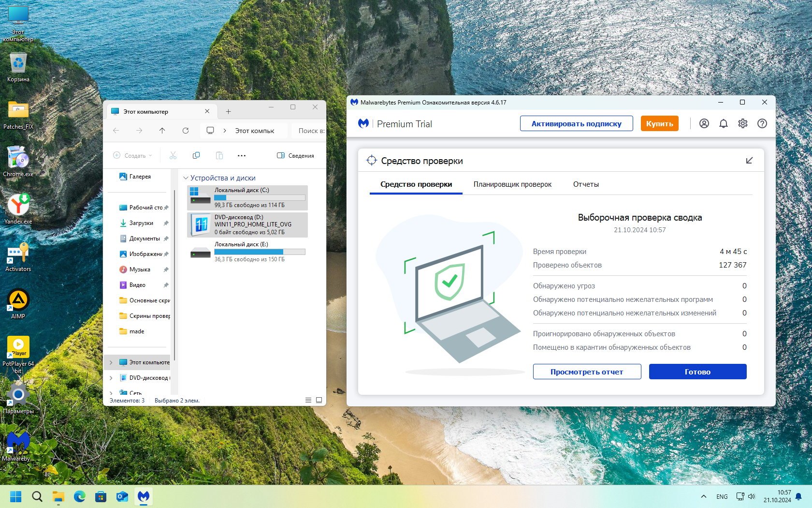
Task: Open a new File Explorer tab
Action: pos(228,112)
